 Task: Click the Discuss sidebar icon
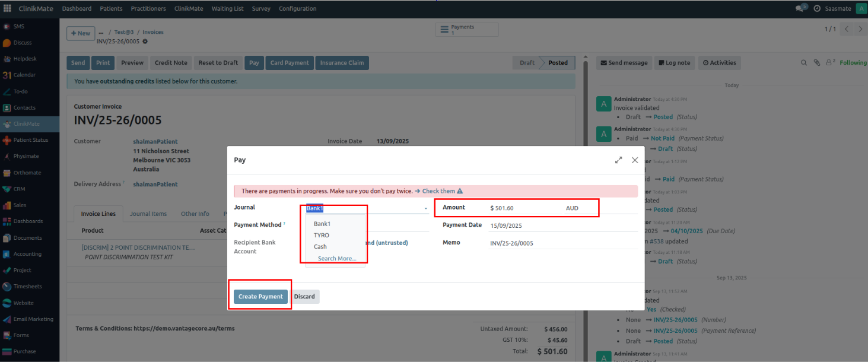pos(7,43)
